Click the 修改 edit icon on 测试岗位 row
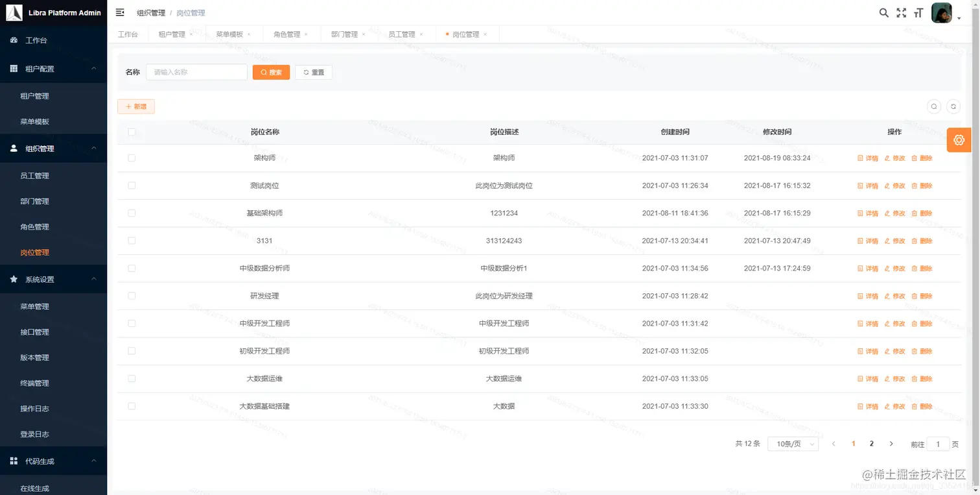980x495 pixels. click(x=895, y=185)
